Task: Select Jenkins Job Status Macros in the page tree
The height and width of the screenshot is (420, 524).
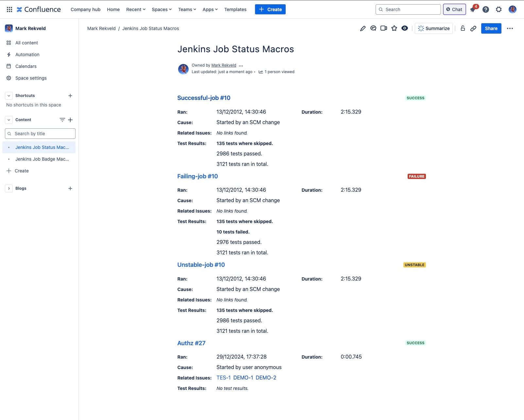Action: pos(39,147)
